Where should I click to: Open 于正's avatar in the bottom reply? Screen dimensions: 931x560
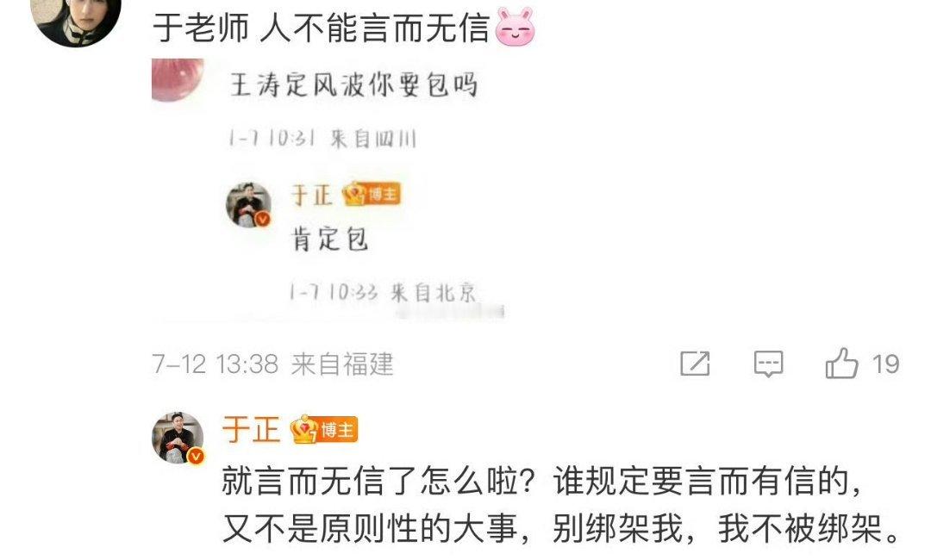(178, 437)
